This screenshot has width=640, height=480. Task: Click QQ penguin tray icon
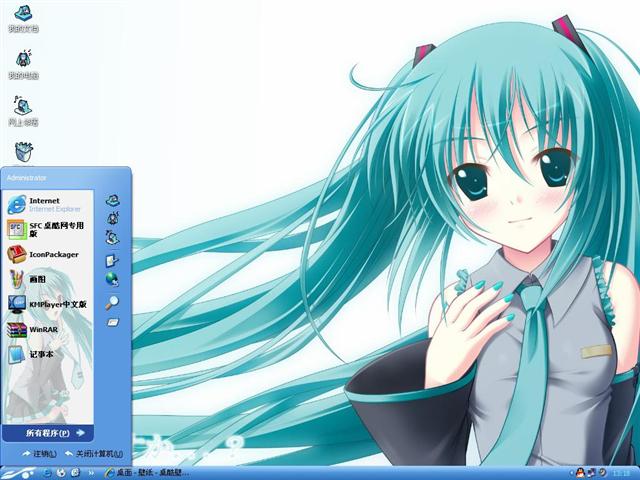click(580, 473)
